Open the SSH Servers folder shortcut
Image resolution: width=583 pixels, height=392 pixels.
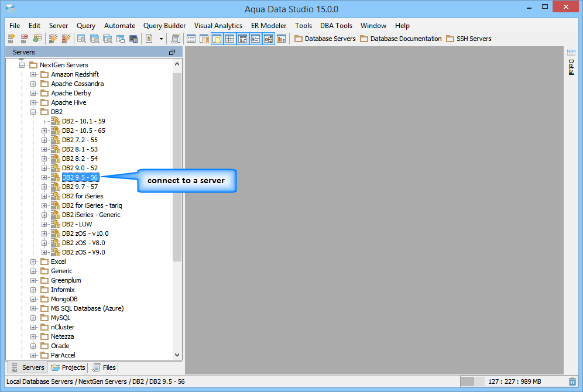469,39
